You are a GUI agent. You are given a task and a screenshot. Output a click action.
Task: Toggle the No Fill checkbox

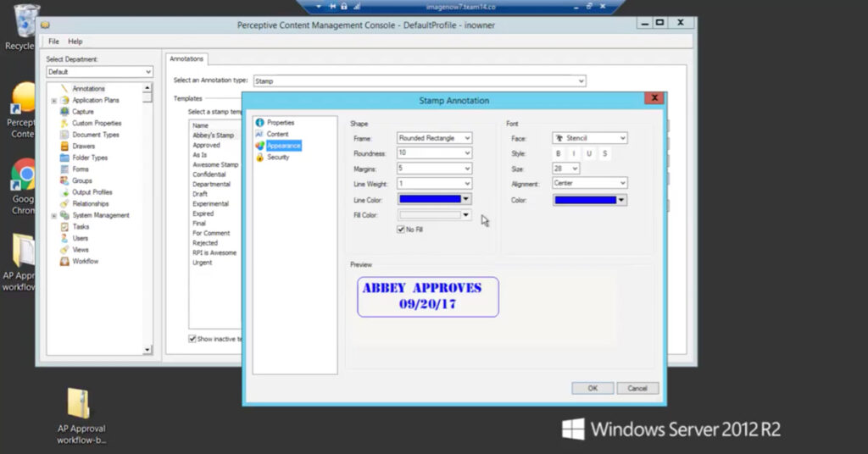[401, 230]
